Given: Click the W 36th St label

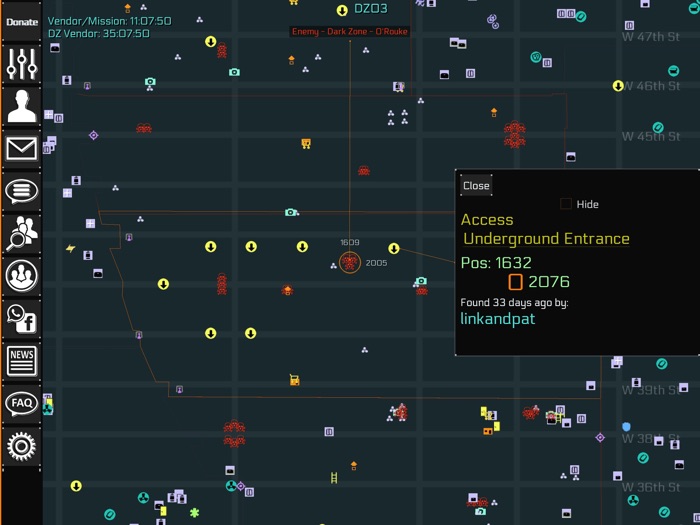Looking at the screenshot, I should 651,487.
